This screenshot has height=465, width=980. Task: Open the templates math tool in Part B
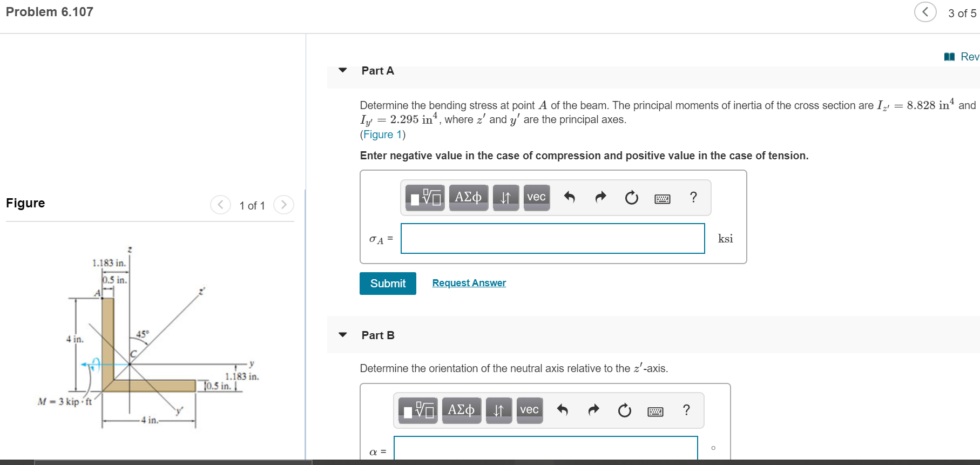418,410
